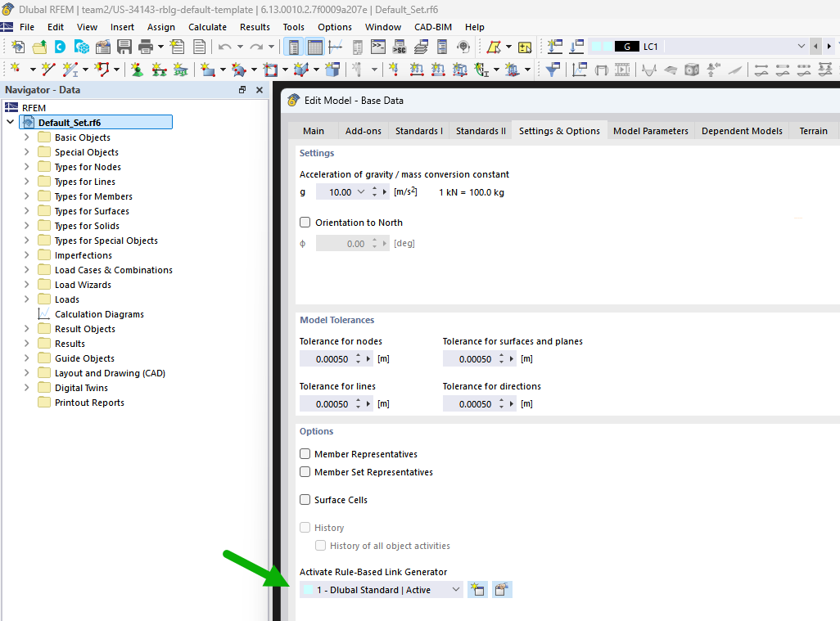Screen dimensions: 840x621
Task: Create a new model from the toolbar
Action: 18,47
